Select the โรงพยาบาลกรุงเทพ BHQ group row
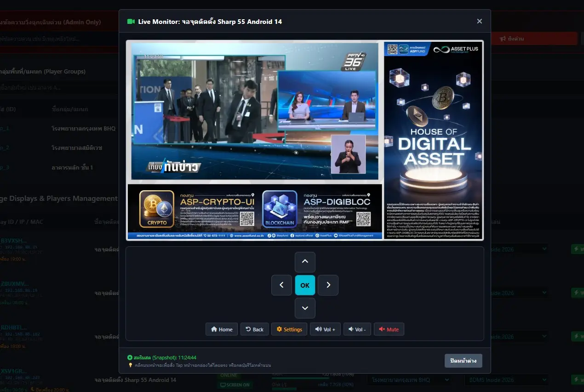 click(x=60, y=129)
